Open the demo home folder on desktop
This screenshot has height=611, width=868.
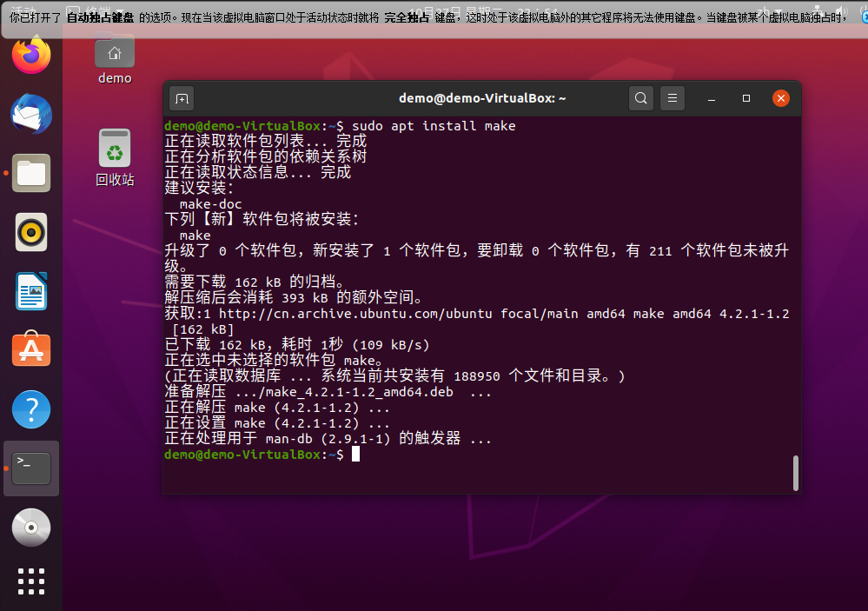(x=115, y=59)
